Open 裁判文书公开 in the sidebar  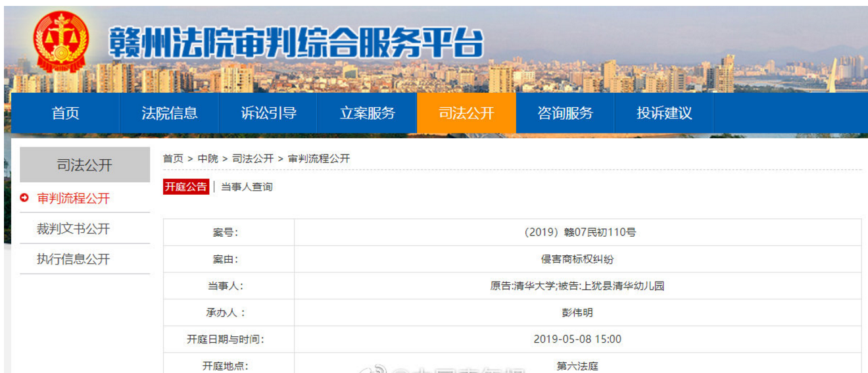74,228
